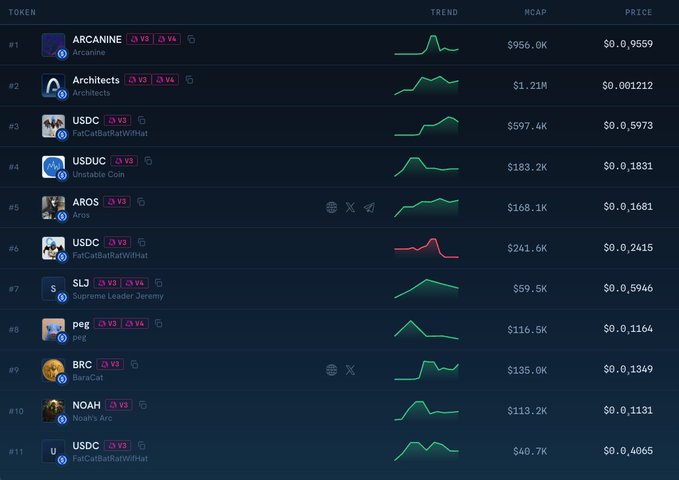The image size is (679, 480).
Task: Copy the USDUC token address
Action: coord(148,161)
